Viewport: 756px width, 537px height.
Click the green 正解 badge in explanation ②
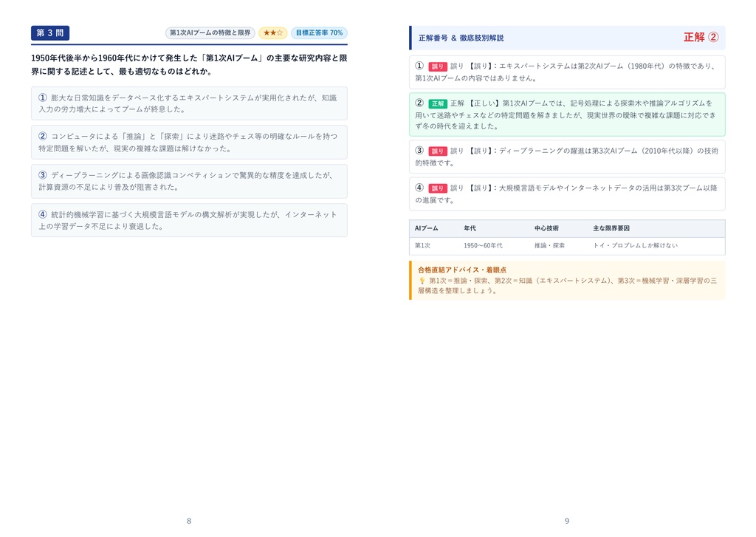(438, 103)
